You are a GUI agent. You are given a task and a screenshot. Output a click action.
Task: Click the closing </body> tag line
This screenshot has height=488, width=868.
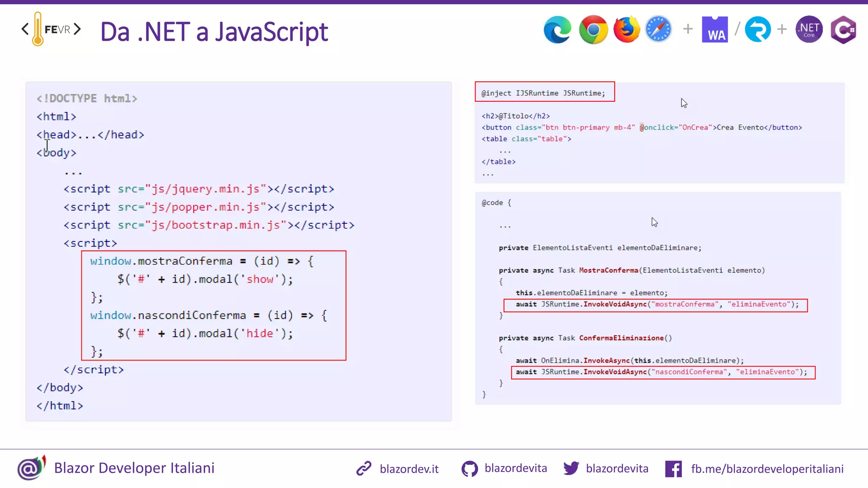tap(60, 388)
